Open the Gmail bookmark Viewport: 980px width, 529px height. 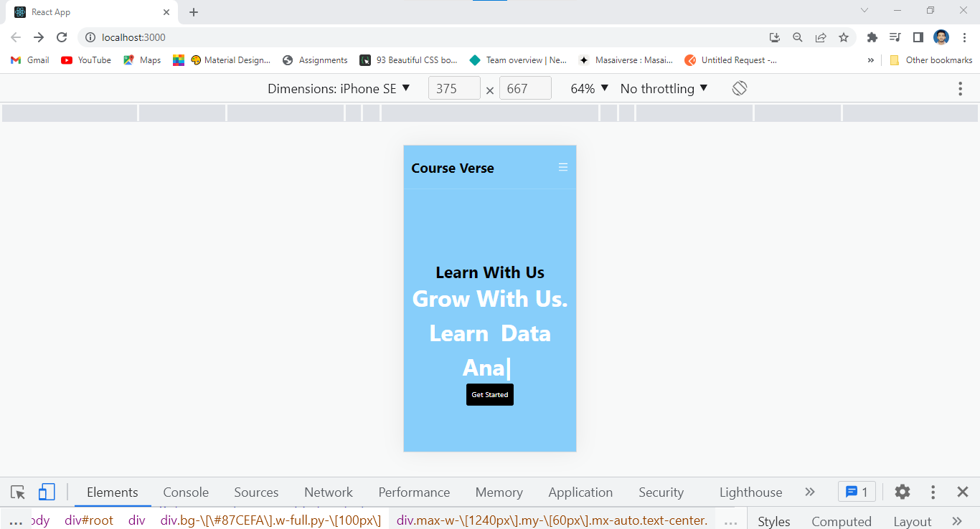(29, 60)
